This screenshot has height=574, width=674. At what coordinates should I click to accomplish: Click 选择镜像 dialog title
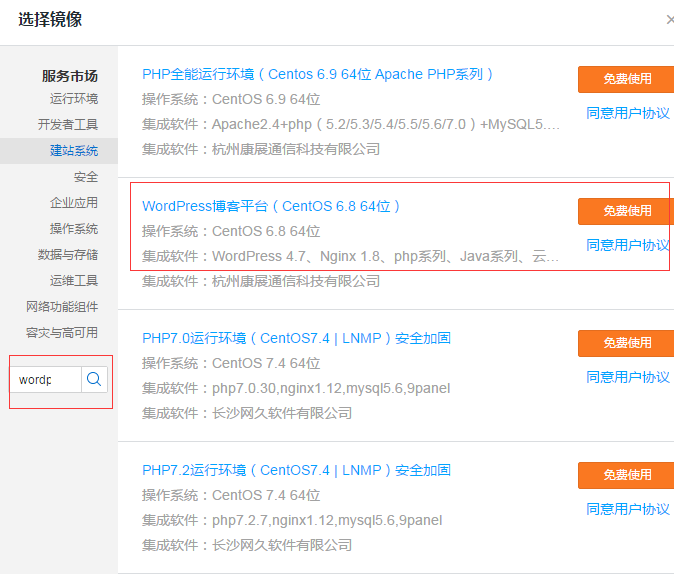[50, 19]
